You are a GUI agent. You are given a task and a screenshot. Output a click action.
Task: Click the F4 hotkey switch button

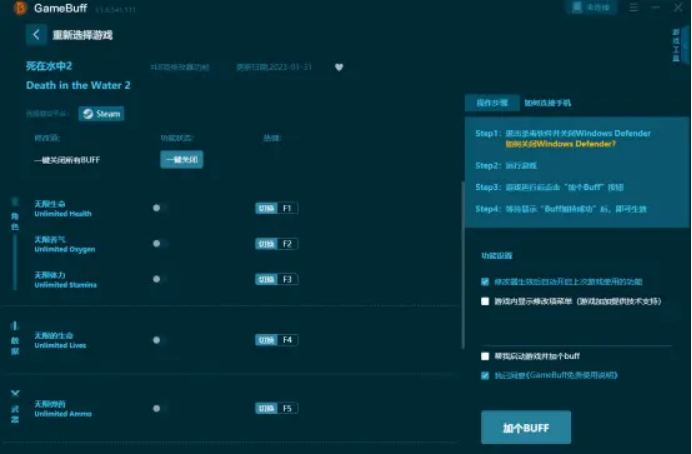(x=276, y=340)
